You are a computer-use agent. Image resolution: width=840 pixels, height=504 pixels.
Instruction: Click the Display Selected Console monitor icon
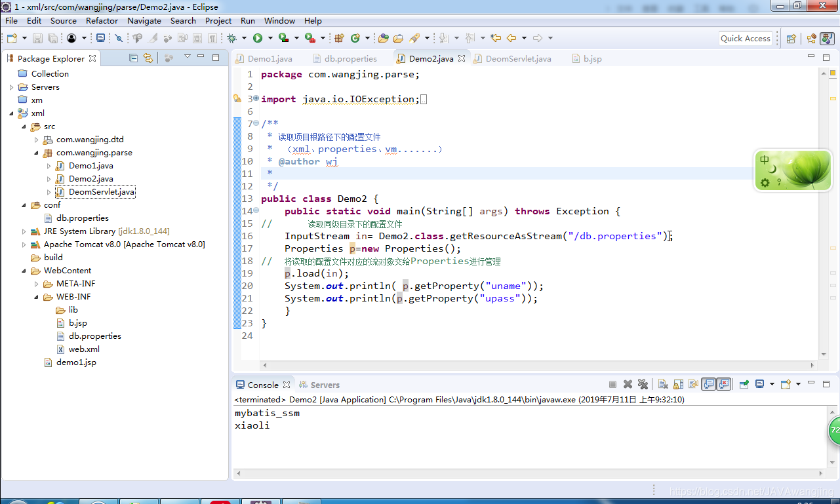(x=759, y=385)
